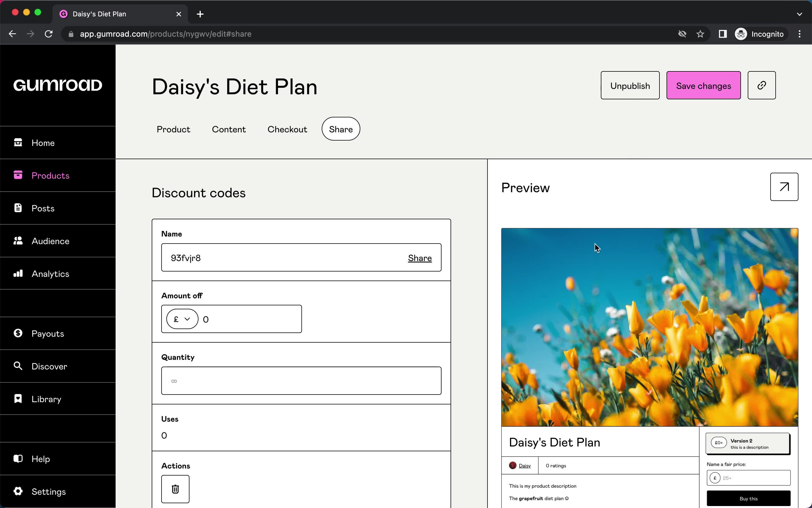
Task: Copy product link with chain icon
Action: click(x=761, y=85)
